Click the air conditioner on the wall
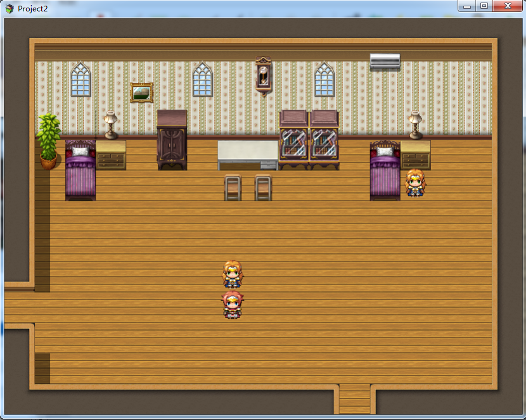 385,62
